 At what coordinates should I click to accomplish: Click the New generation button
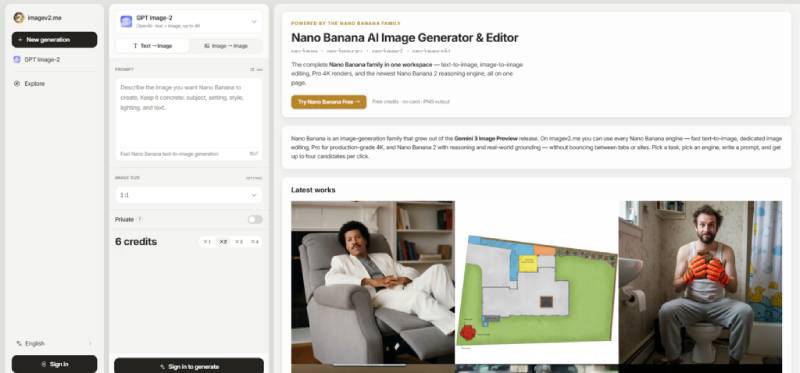tap(55, 40)
